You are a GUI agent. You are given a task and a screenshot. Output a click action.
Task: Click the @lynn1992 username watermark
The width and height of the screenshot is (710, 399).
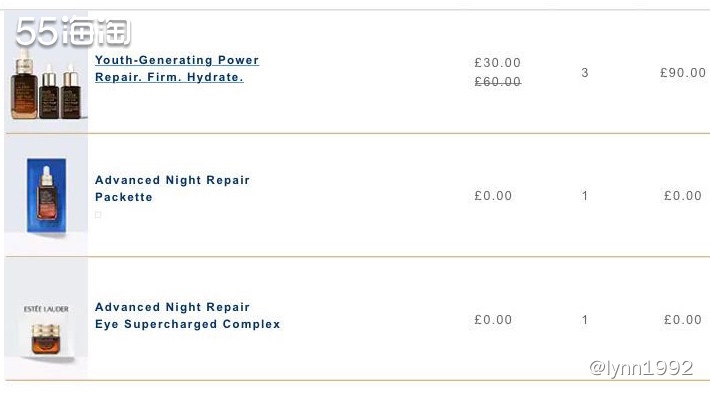[641, 368]
